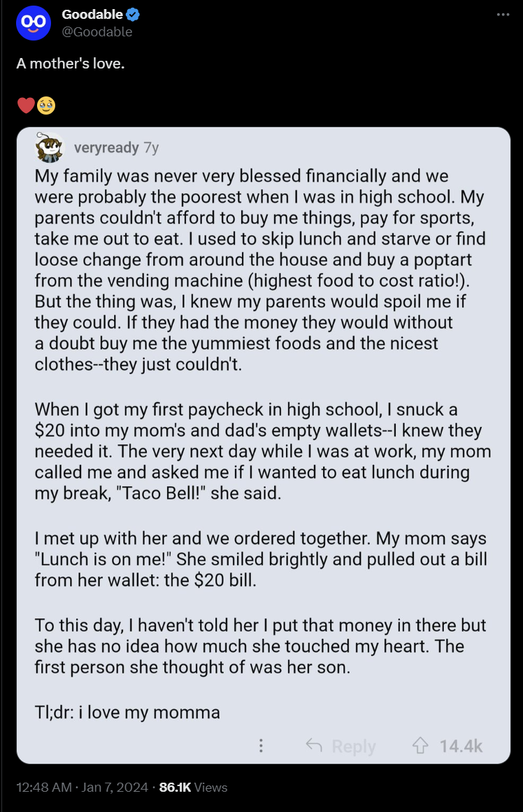523x812 pixels.
Task: Click the 7y post age label
Action: click(x=151, y=148)
